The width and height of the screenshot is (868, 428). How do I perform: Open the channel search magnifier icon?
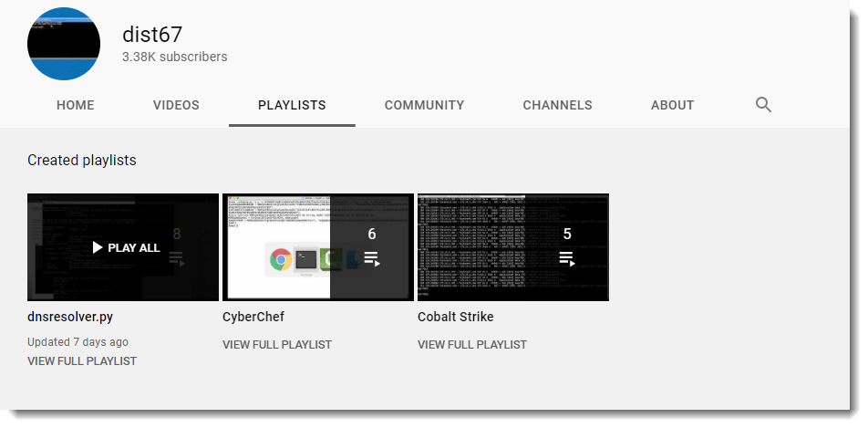coord(764,105)
